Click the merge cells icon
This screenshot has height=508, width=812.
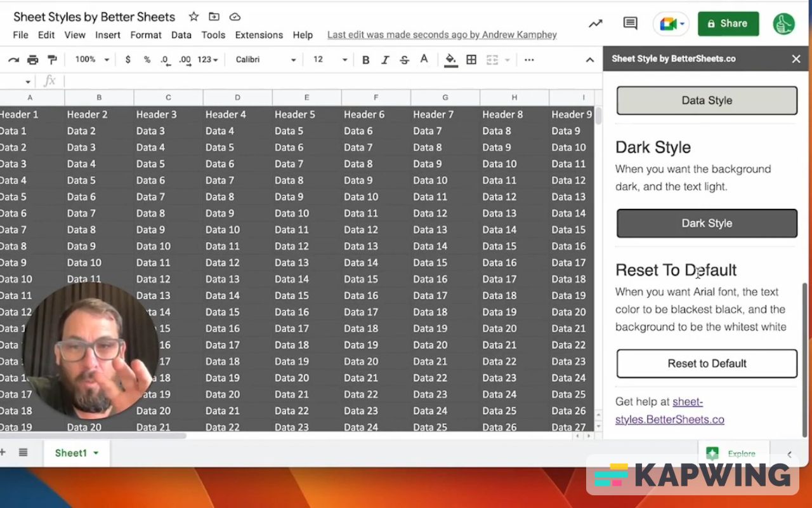pos(492,60)
